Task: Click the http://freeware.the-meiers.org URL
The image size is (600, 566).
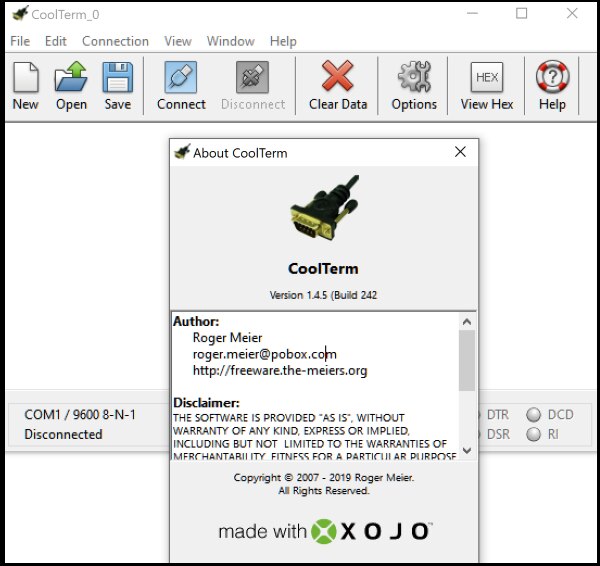Action: click(x=280, y=370)
